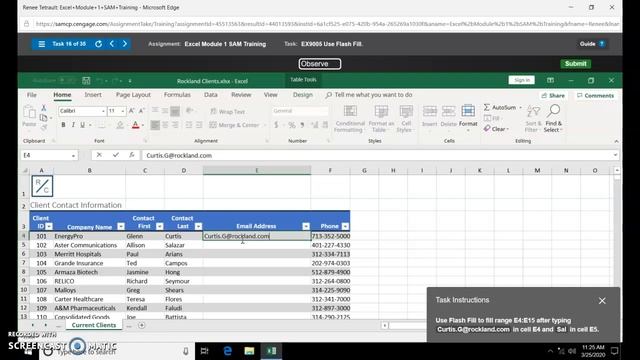Toggle Align Left in Alignment group

155,125
